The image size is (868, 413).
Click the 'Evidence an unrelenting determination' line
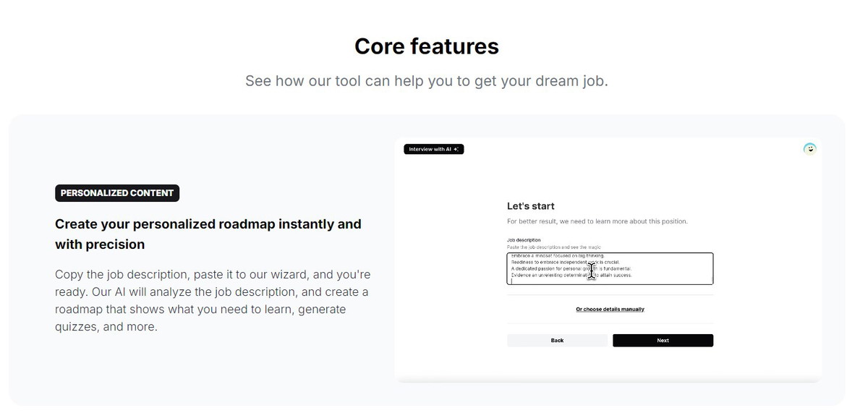(x=550, y=275)
